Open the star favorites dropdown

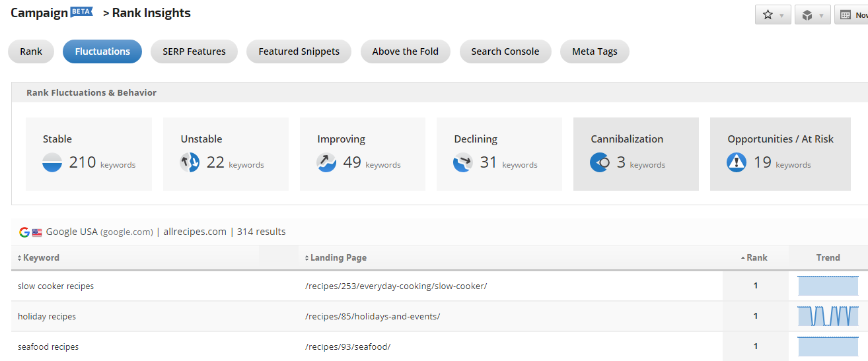coord(772,15)
